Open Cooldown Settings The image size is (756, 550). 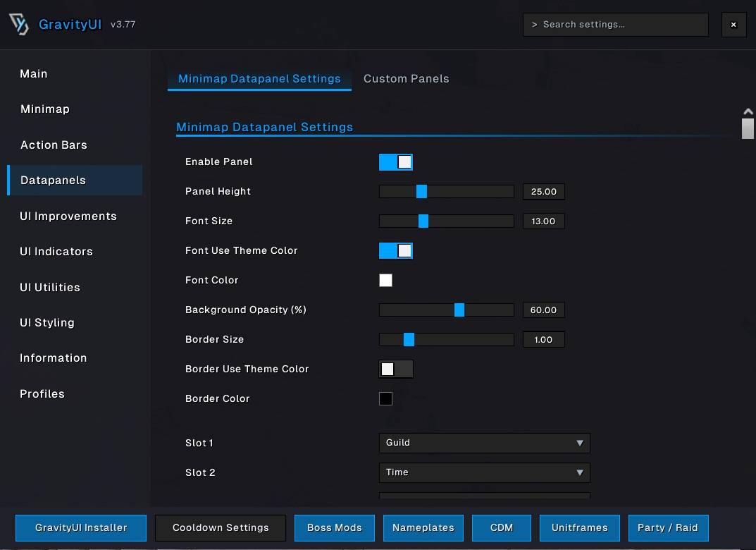pyautogui.click(x=221, y=528)
